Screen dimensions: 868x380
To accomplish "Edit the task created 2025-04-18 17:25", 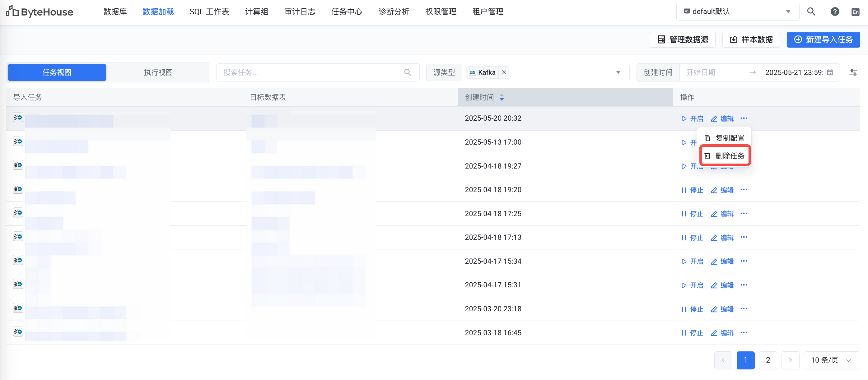I will (722, 214).
